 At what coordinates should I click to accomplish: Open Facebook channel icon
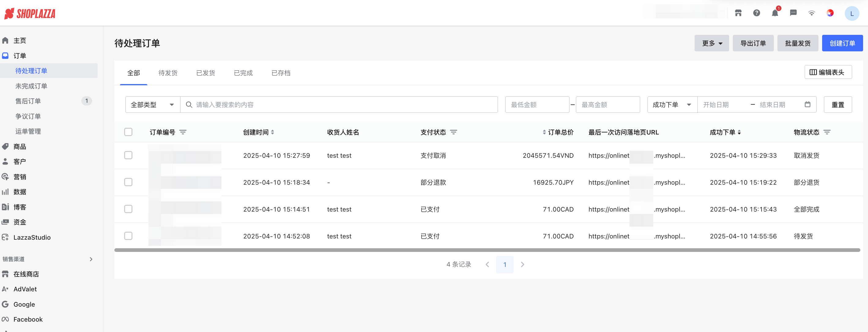[x=6, y=319]
